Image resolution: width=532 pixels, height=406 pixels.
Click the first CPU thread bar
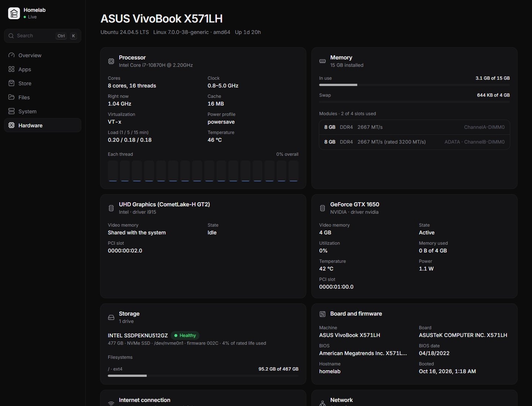113,171
